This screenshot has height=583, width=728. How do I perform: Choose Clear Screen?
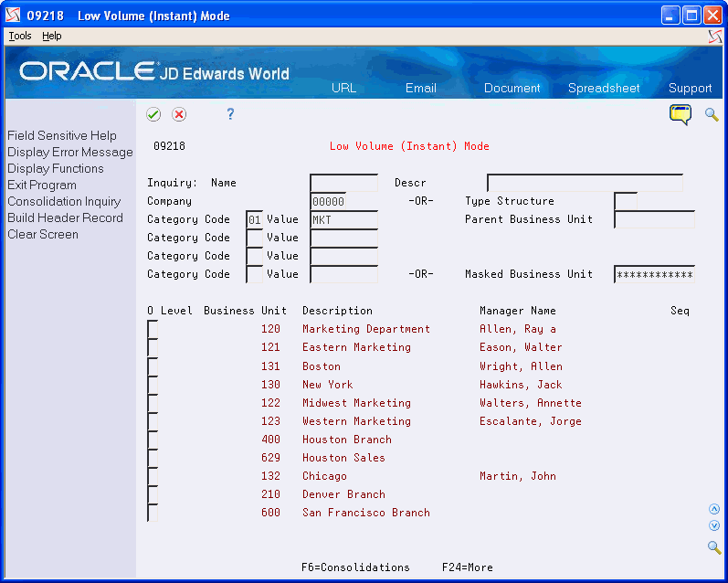tap(43, 235)
